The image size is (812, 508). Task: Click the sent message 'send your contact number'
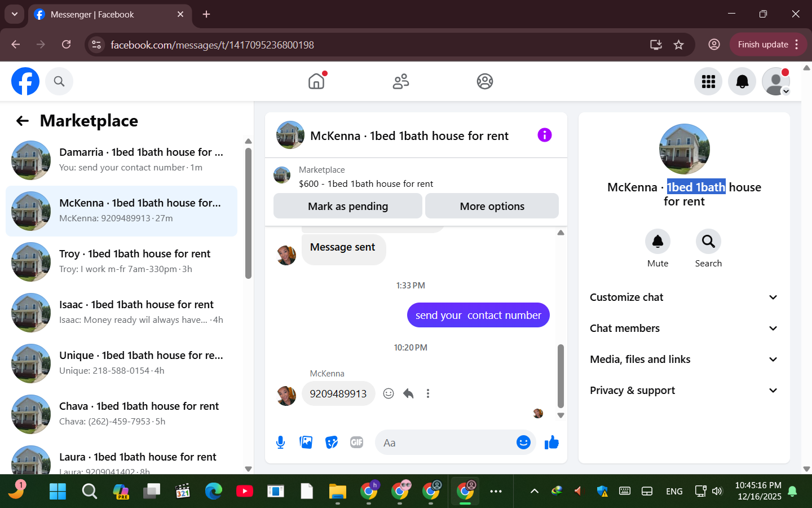[478, 315]
